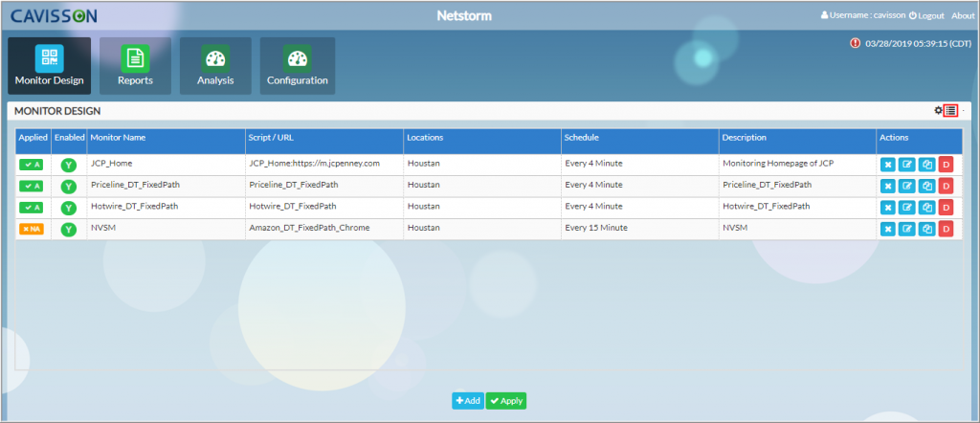The width and height of the screenshot is (980, 423).
Task: Click the edit icon for JCP_Home
Action: pyautogui.click(x=907, y=165)
